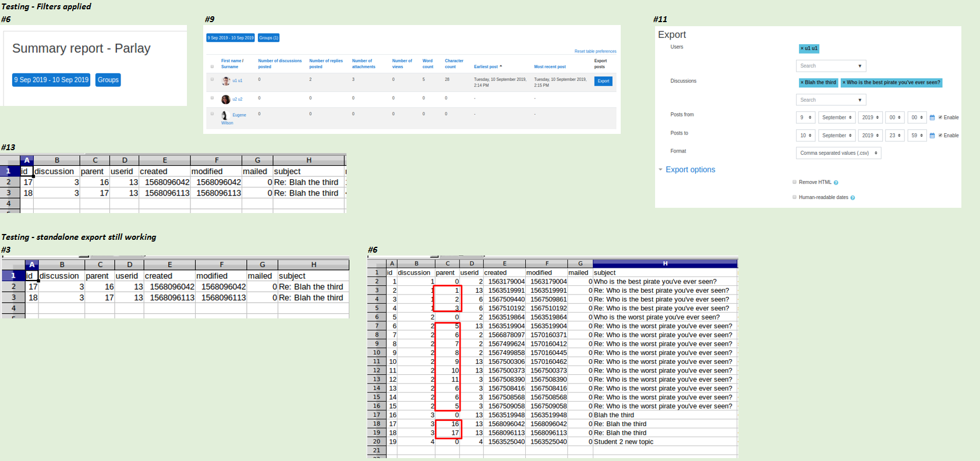Click u1 u1 profile avatar picture
Image resolution: width=980 pixels, height=461 pixels.
tap(226, 81)
